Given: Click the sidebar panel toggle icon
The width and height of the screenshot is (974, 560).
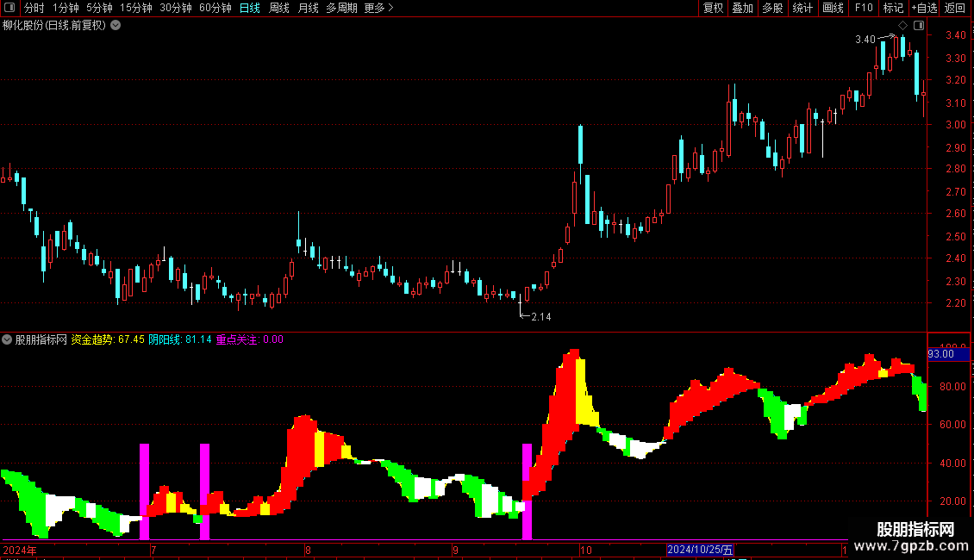Looking at the screenshot, I should [x=919, y=26].
